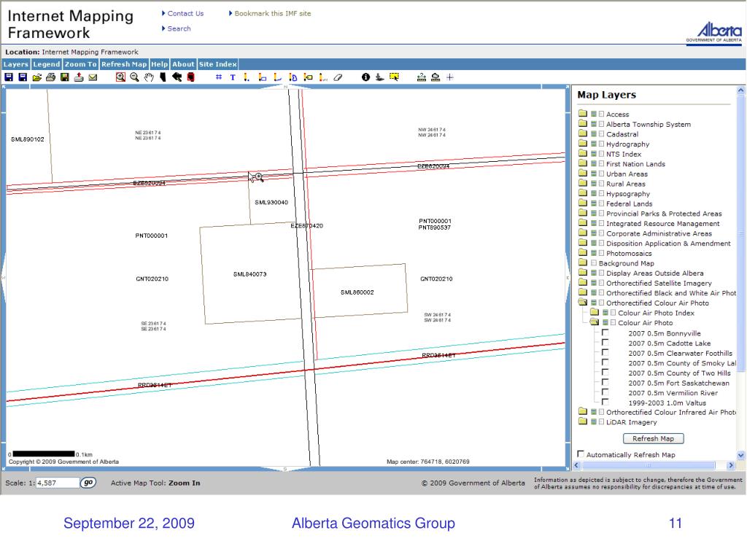Image resolution: width=747 pixels, height=560 pixels.
Task: Select the Pan hand tool
Action: pyautogui.click(x=149, y=77)
